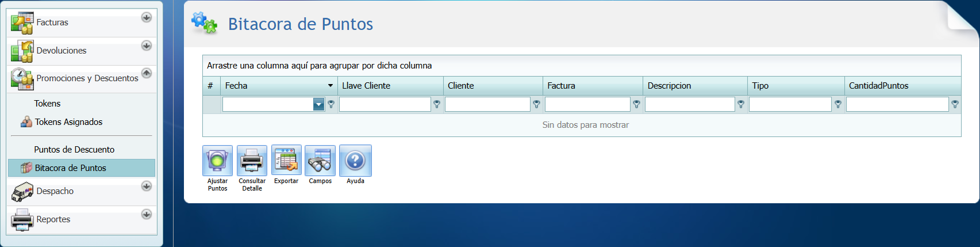Image resolution: width=980 pixels, height=247 pixels.
Task: Open the Fecha filter date dropdown
Action: point(318,104)
